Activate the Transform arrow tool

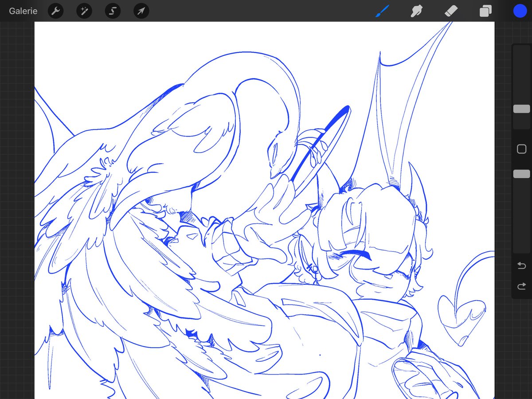141,11
